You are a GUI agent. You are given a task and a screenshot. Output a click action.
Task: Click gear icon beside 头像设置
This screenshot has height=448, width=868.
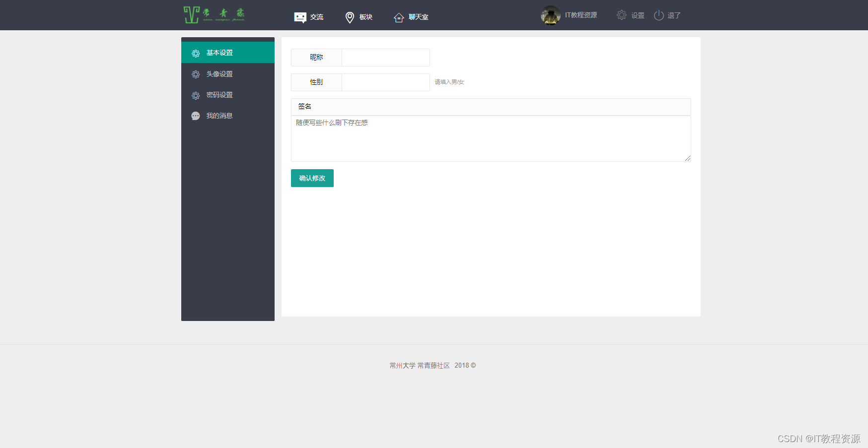pos(196,74)
